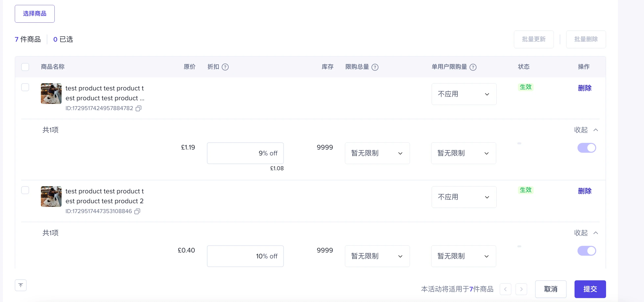This screenshot has width=644, height=302.
Task: Copy the first product's ID 1729517424957884782
Action: coord(138,108)
